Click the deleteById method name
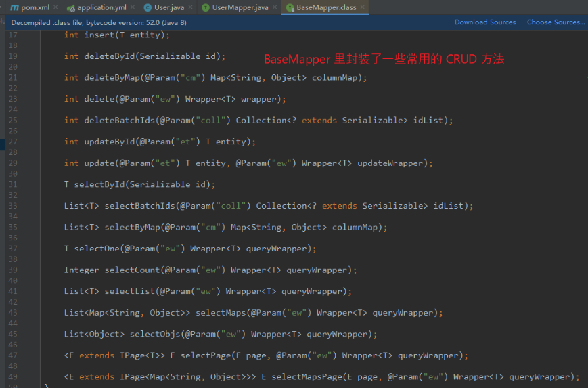Image resolution: width=588 pixels, height=388 pixels. point(109,56)
